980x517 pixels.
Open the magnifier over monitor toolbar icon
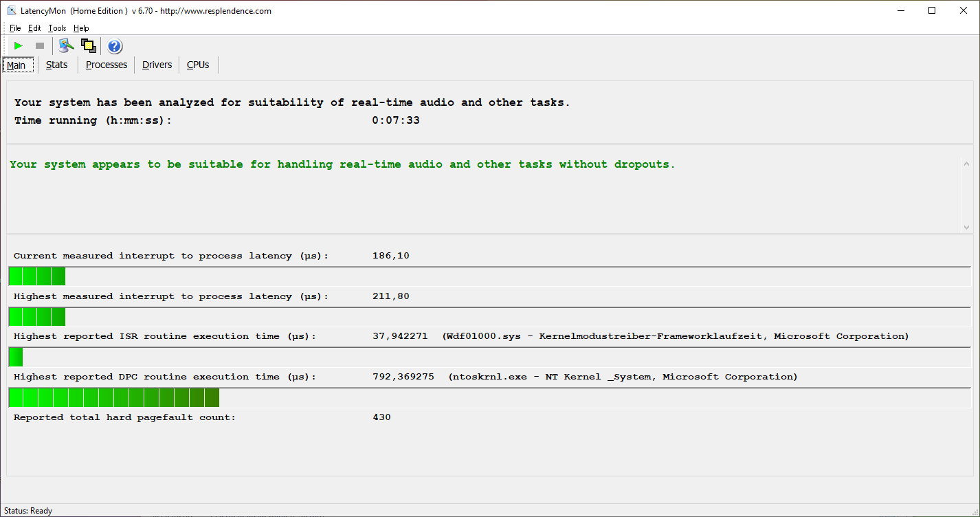pos(66,46)
